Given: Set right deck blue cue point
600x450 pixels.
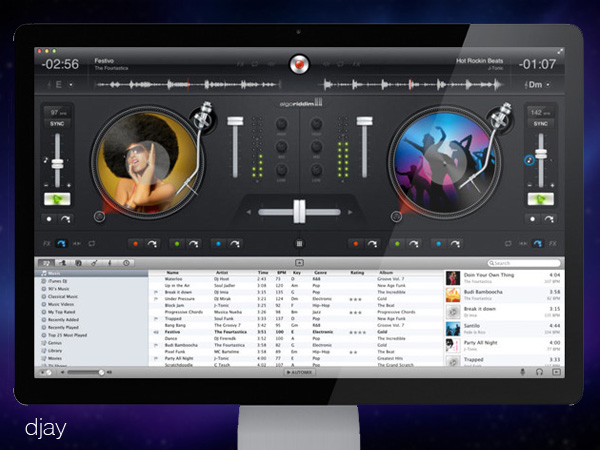Looking at the screenshot, I should click(x=439, y=243).
